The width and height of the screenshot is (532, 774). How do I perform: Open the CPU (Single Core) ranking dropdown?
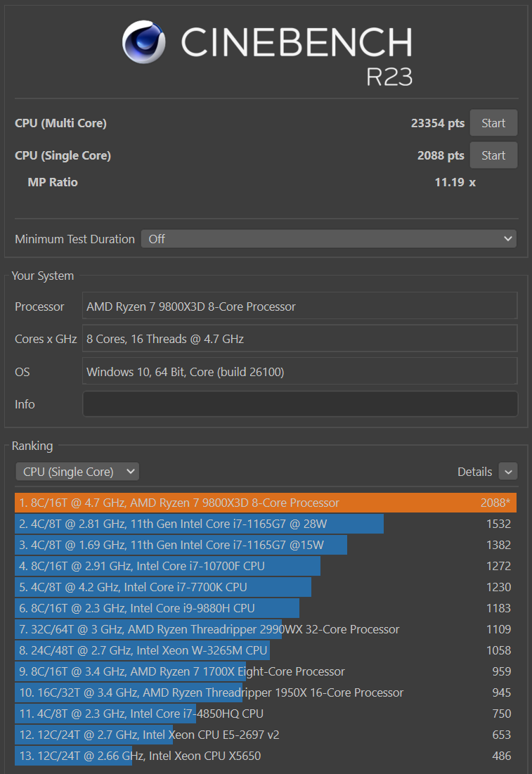pos(77,472)
